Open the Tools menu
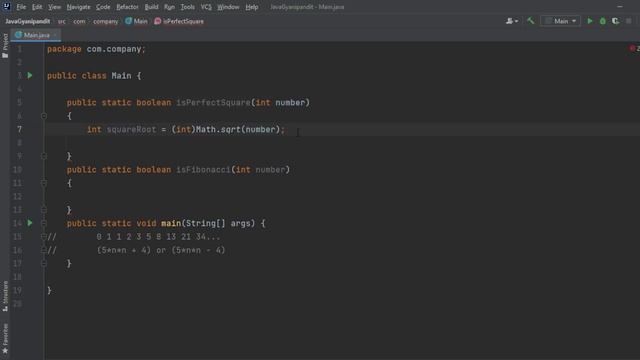 pyautogui.click(x=188, y=7)
